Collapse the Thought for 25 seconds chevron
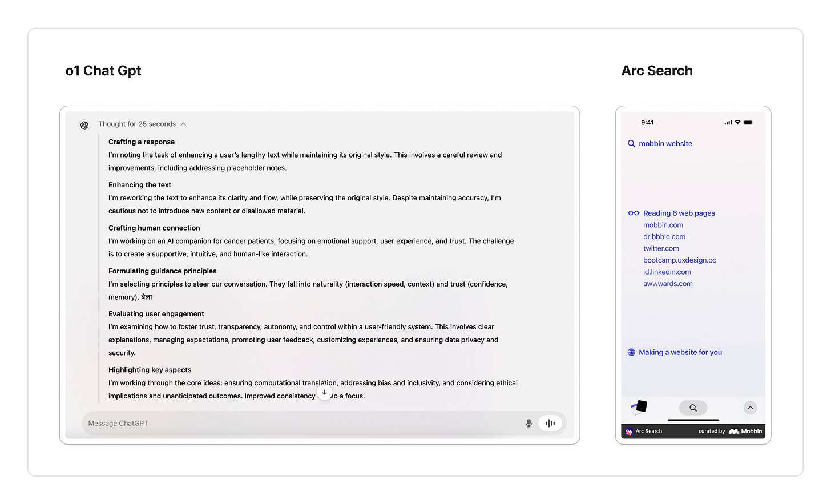Image resolution: width=831 pixels, height=504 pixels. click(183, 124)
